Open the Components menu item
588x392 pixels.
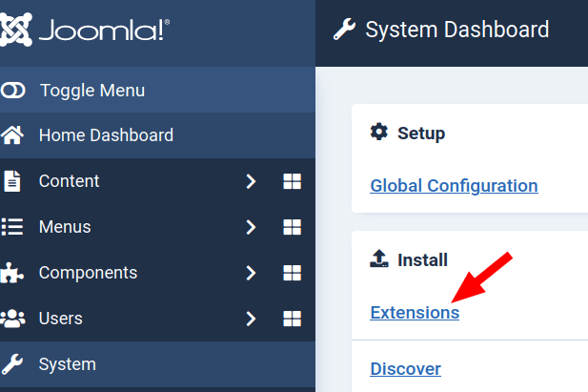[88, 273]
